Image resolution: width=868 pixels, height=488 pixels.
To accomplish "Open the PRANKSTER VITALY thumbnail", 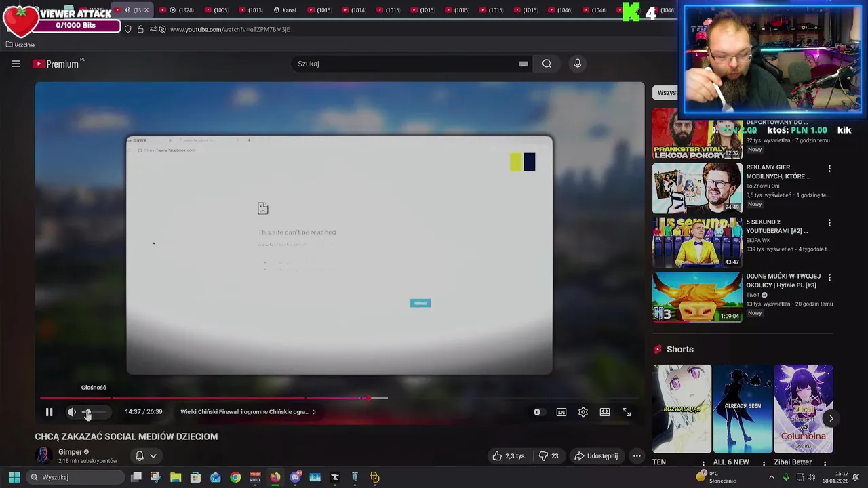I will (x=697, y=134).
